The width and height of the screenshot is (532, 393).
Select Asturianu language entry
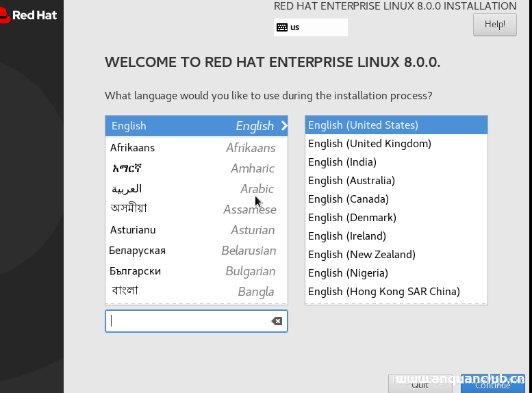coord(196,230)
